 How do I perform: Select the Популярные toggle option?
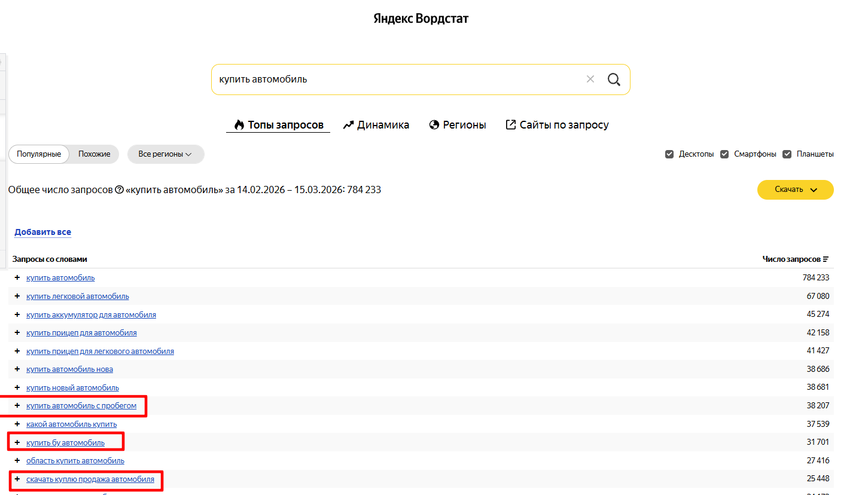click(x=39, y=154)
